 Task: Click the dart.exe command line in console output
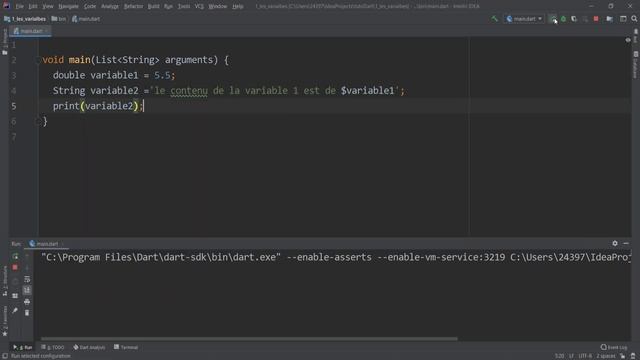pyautogui.click(x=336, y=258)
